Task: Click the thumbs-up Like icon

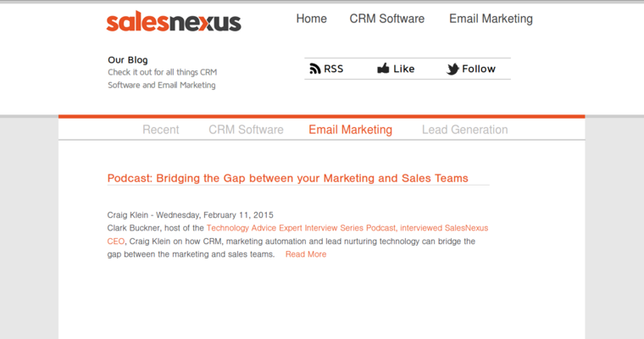Action: tap(383, 69)
